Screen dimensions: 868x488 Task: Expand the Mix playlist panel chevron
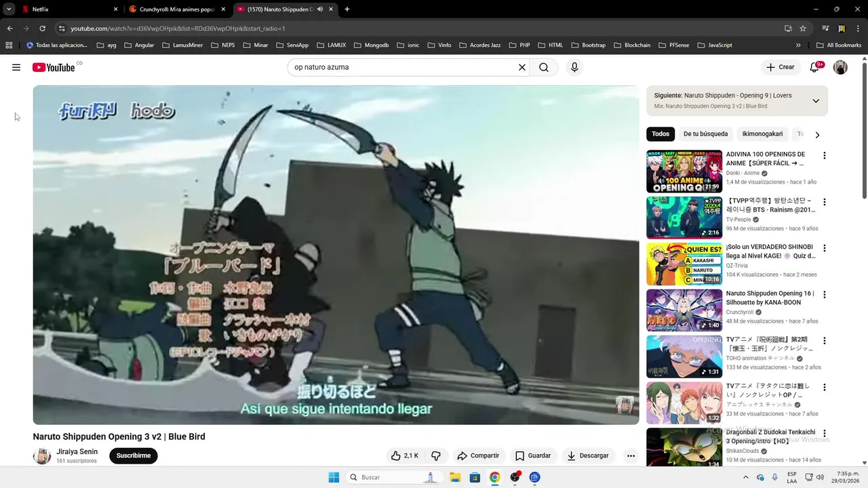click(816, 101)
